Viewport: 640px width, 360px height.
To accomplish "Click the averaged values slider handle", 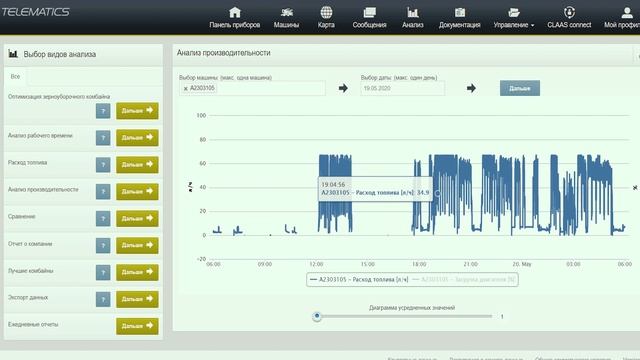I will 317,316.
